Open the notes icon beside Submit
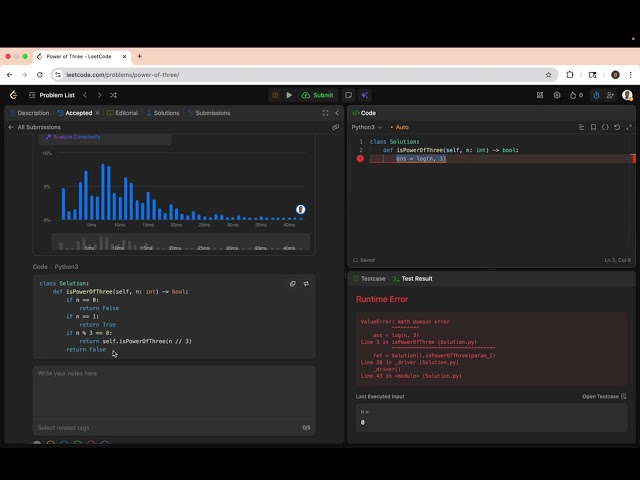 tap(348, 95)
